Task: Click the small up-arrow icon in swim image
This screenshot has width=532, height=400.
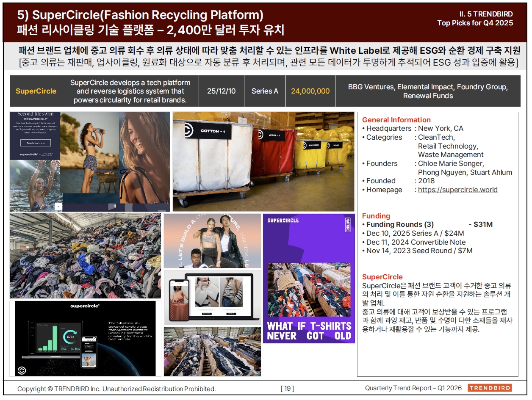Action: [58, 207]
